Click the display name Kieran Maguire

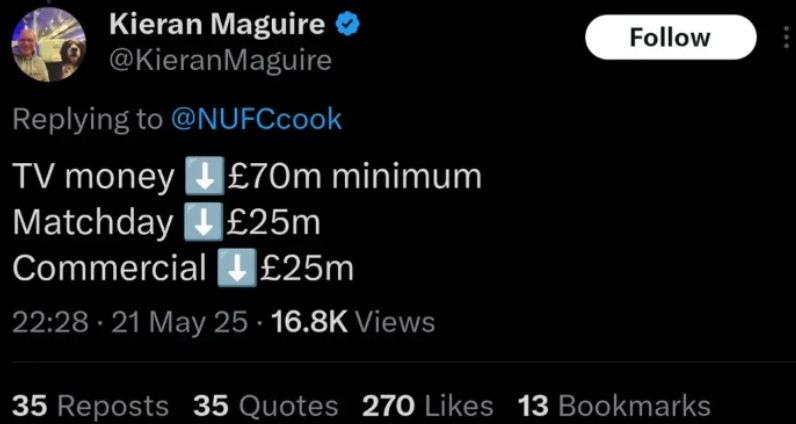pos(217,24)
